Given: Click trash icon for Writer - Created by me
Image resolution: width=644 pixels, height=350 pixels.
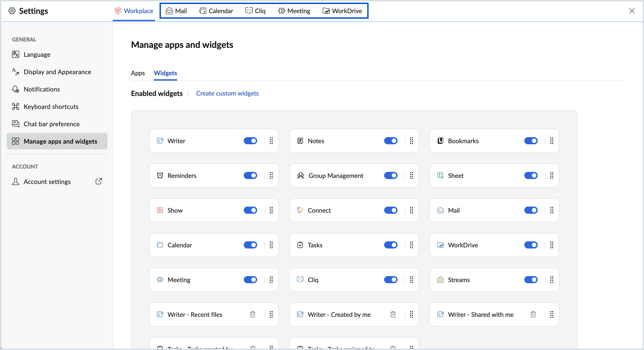Looking at the screenshot, I should click(393, 314).
